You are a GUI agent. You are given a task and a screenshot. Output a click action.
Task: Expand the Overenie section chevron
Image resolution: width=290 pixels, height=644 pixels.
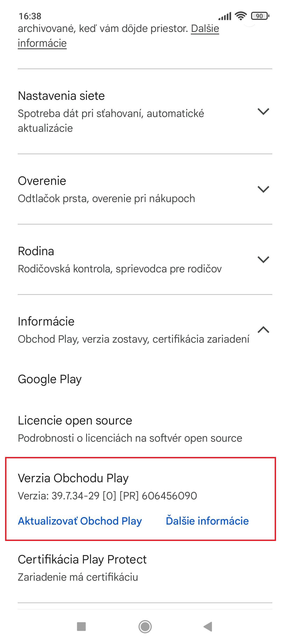click(263, 189)
